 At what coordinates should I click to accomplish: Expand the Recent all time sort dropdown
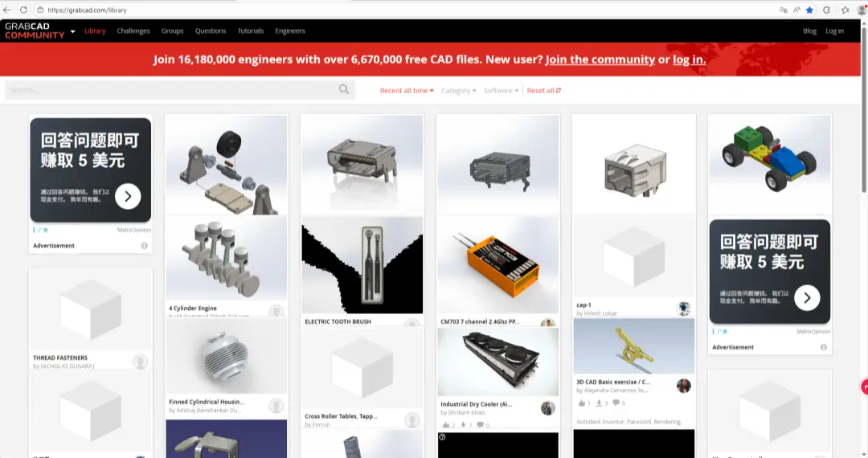pyautogui.click(x=407, y=91)
